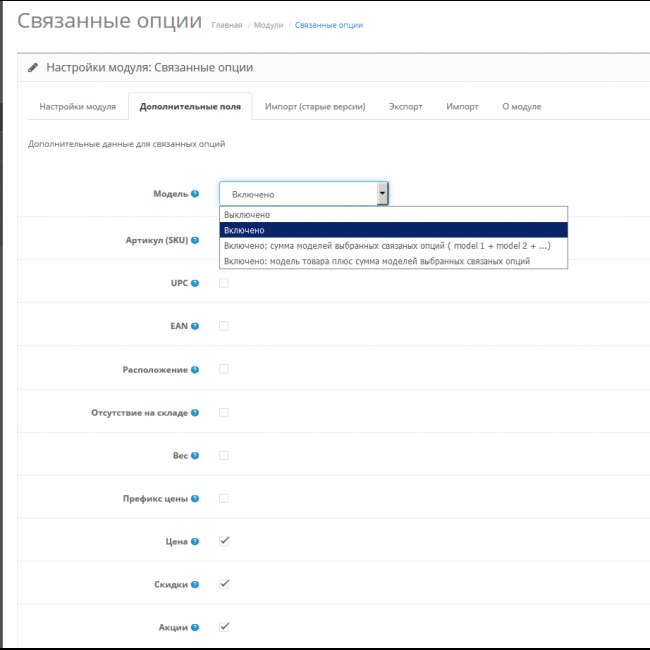Switch to the Настройки модуля tab
650x650 pixels.
coord(78,106)
